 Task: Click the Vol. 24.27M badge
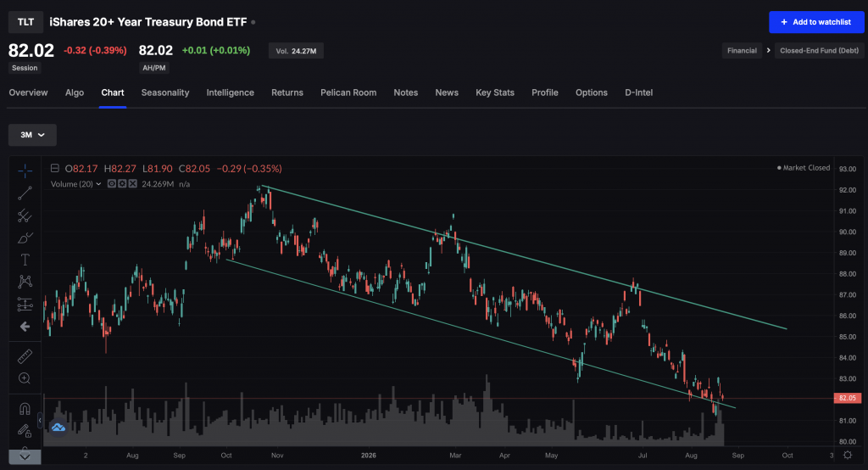pos(296,51)
